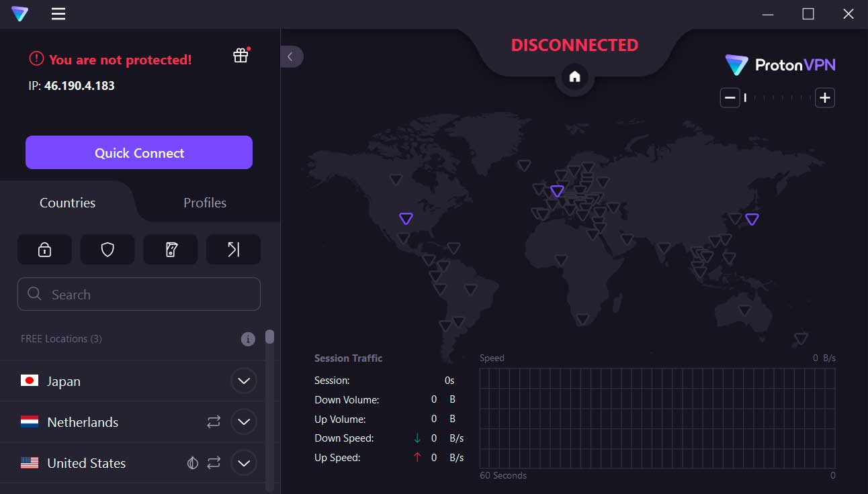Click the FREE Locations info badge

(x=248, y=339)
